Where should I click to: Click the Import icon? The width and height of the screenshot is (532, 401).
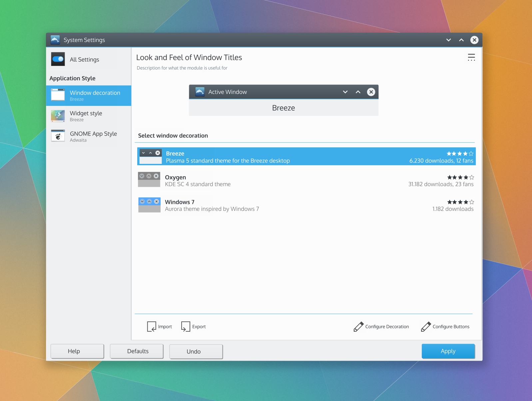tap(152, 326)
